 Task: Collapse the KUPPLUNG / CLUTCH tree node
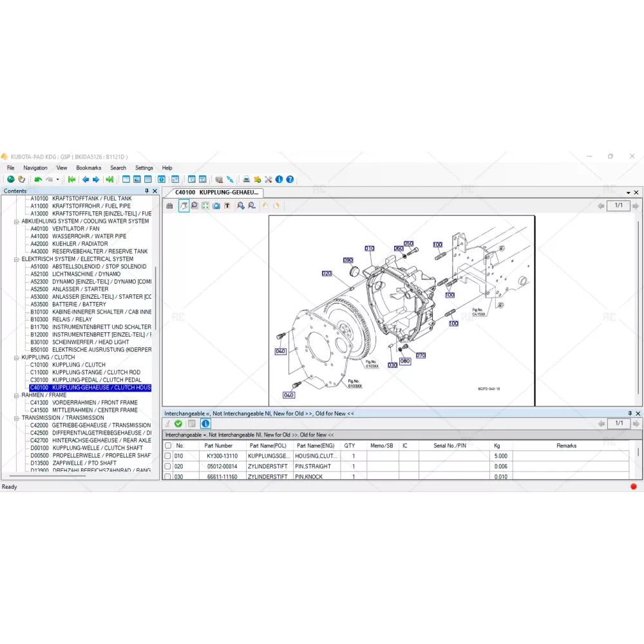[16, 357]
